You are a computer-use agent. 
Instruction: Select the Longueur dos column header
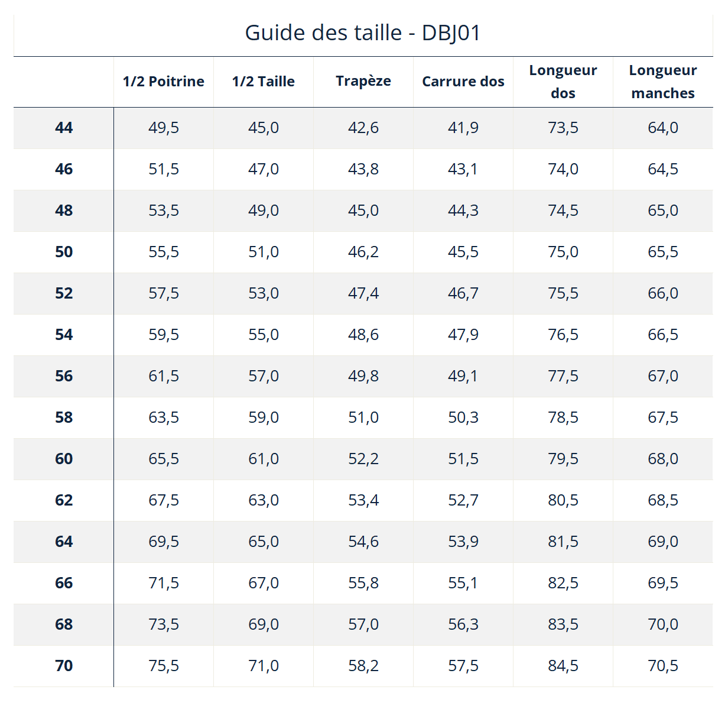pyautogui.click(x=563, y=82)
